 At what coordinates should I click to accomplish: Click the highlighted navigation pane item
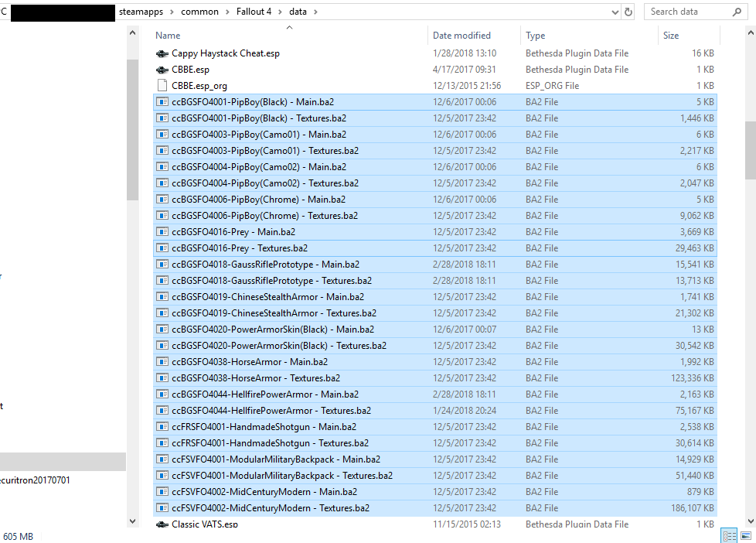[63, 462]
